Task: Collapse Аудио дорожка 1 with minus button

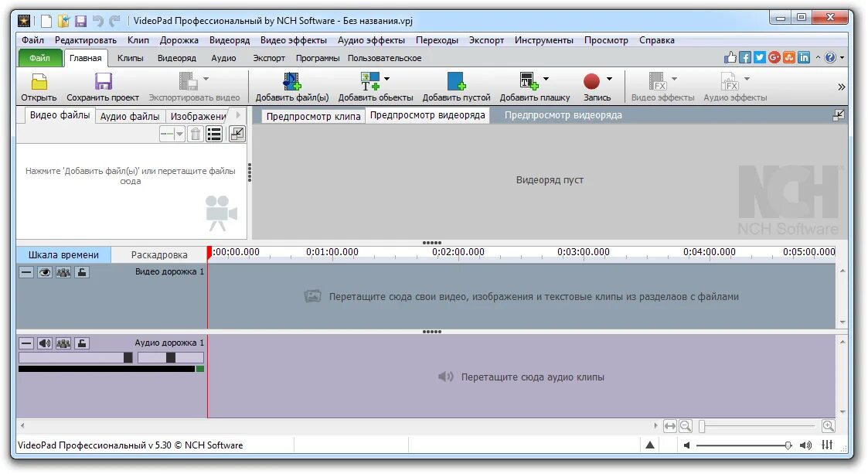Action: tap(26, 343)
